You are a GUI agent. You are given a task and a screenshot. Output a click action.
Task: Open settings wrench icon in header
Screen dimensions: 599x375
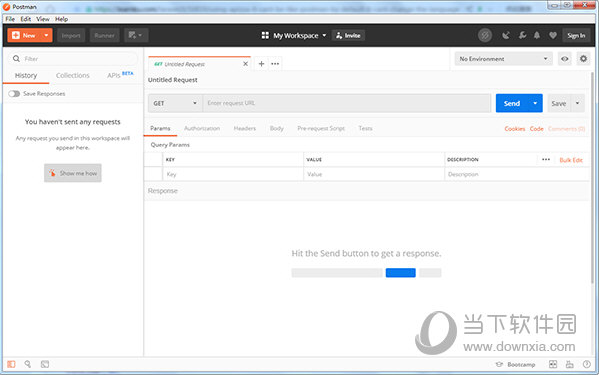click(x=522, y=36)
